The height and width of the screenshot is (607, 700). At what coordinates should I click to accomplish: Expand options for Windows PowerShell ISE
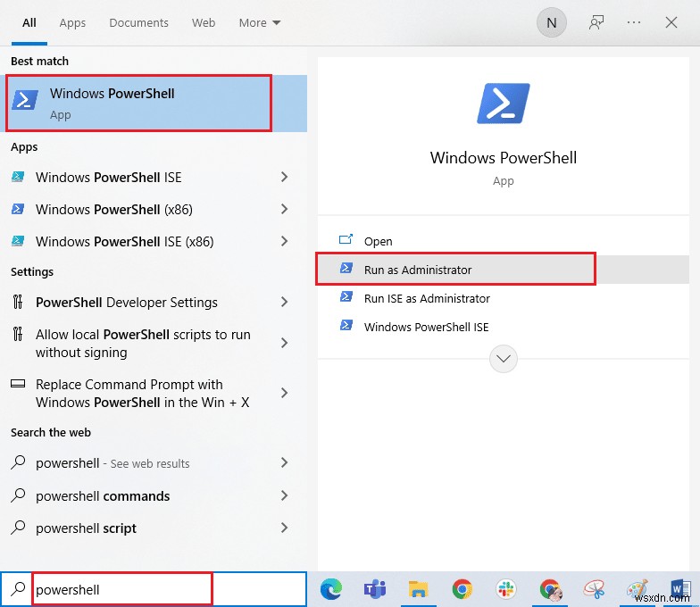click(284, 177)
